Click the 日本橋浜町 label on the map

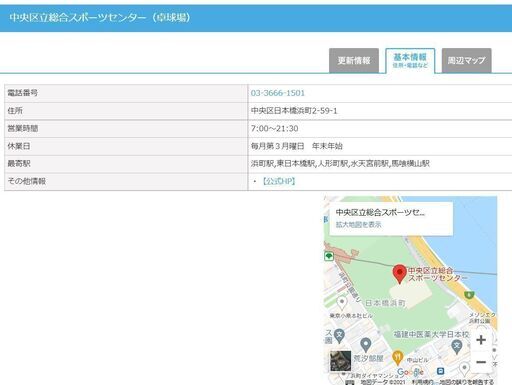point(385,303)
